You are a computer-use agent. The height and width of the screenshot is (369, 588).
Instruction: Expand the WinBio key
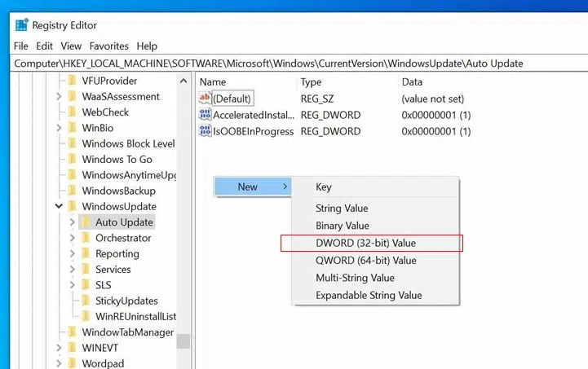(59, 128)
